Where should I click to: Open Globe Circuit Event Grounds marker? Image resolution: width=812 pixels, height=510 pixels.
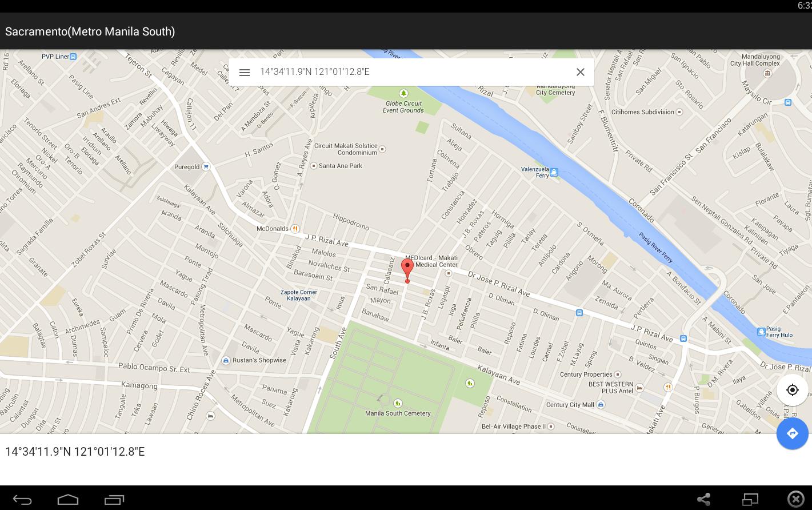(403, 93)
